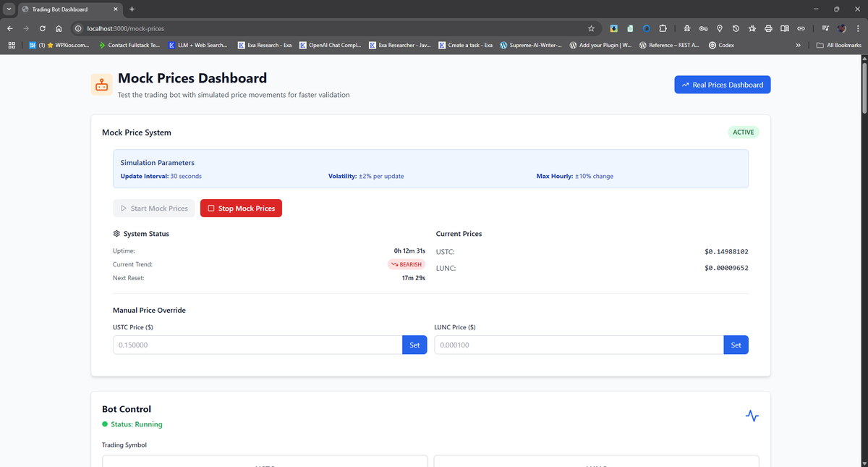Open the LLM + Web Search bookmark
Screen dimensions: 868x467
click(x=197, y=45)
